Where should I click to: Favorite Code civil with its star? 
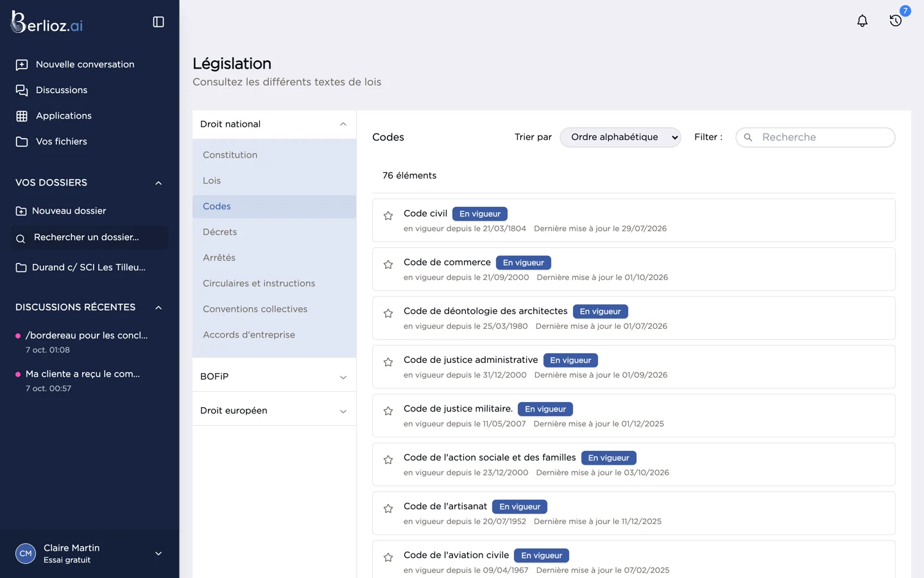(x=388, y=216)
